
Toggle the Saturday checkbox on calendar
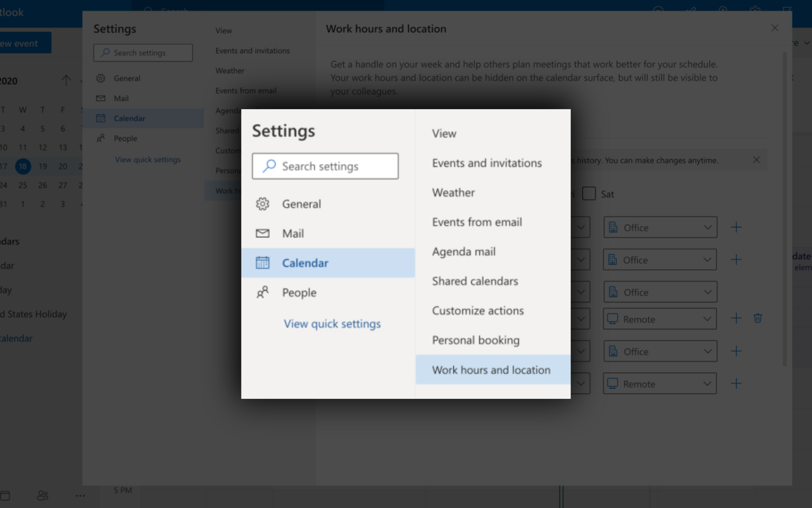[x=589, y=193]
